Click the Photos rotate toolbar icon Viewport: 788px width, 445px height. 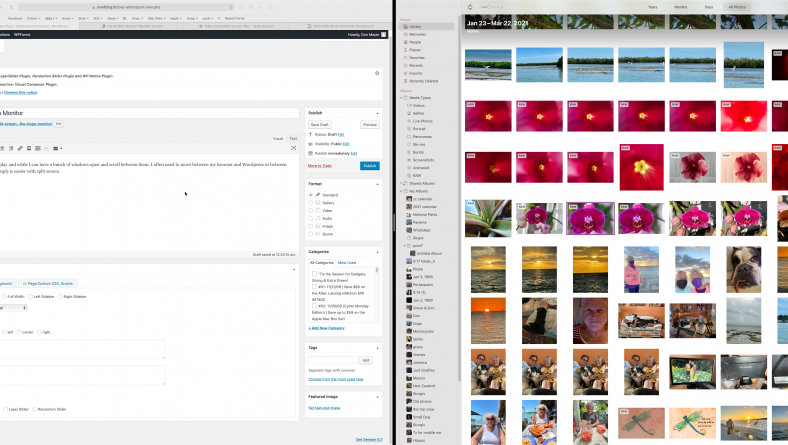pyautogui.click(x=470, y=7)
